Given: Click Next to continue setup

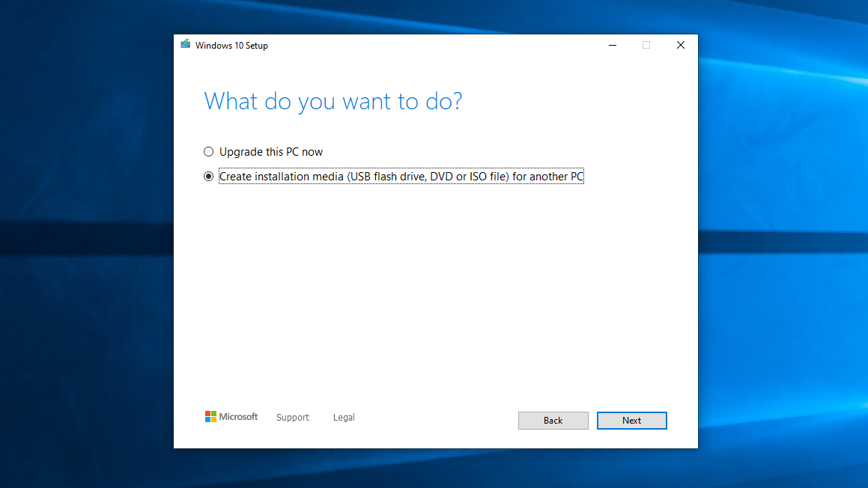Looking at the screenshot, I should [631, 420].
